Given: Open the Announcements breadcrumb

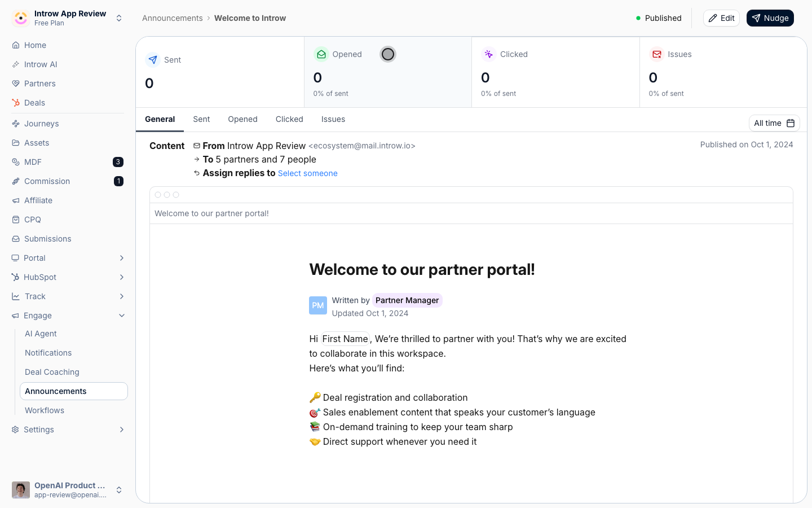Looking at the screenshot, I should [173, 18].
